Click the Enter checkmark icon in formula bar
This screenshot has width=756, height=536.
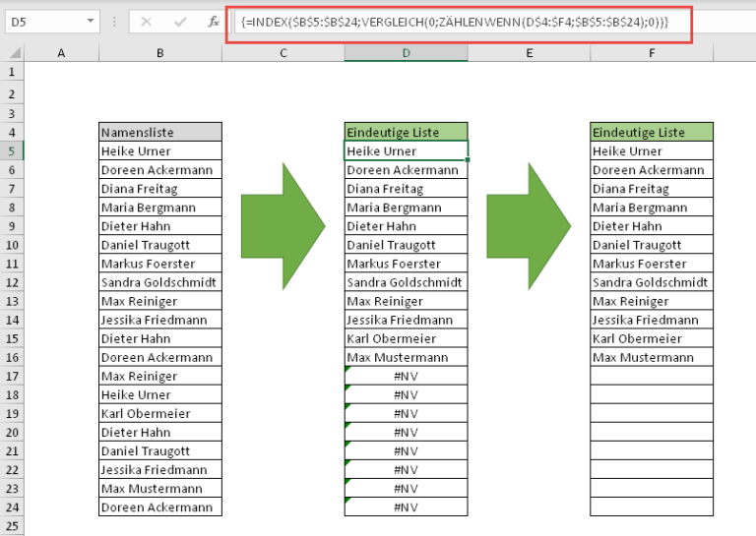179,21
